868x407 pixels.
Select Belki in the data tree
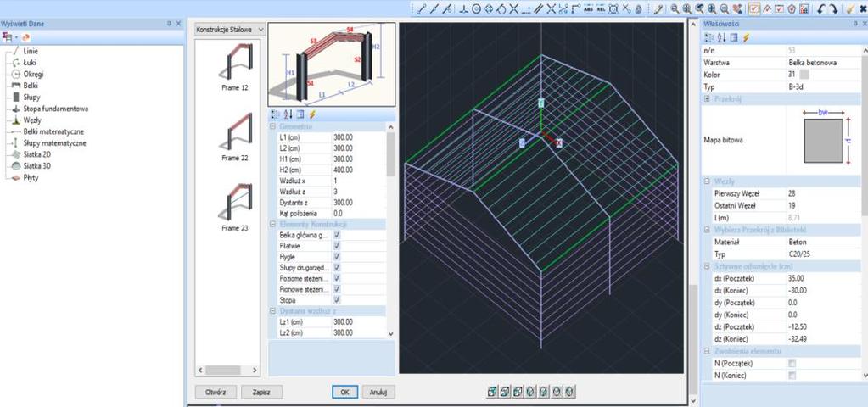coord(31,86)
